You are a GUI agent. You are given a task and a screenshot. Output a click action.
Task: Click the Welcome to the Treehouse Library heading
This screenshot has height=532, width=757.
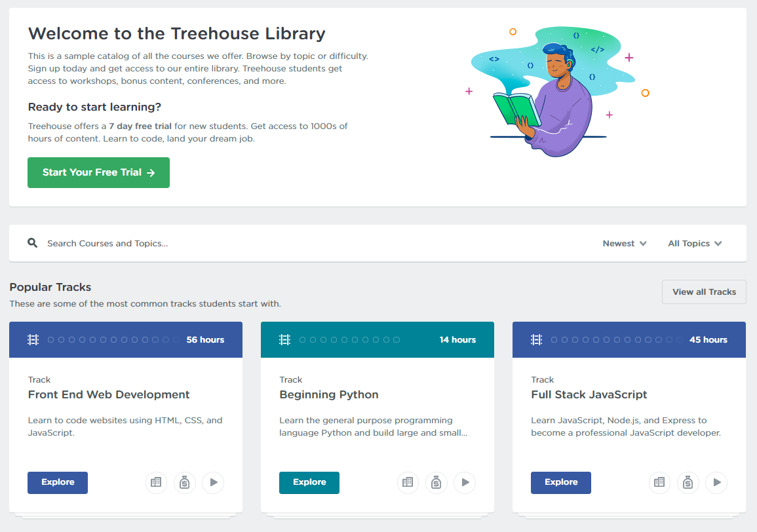[177, 33]
